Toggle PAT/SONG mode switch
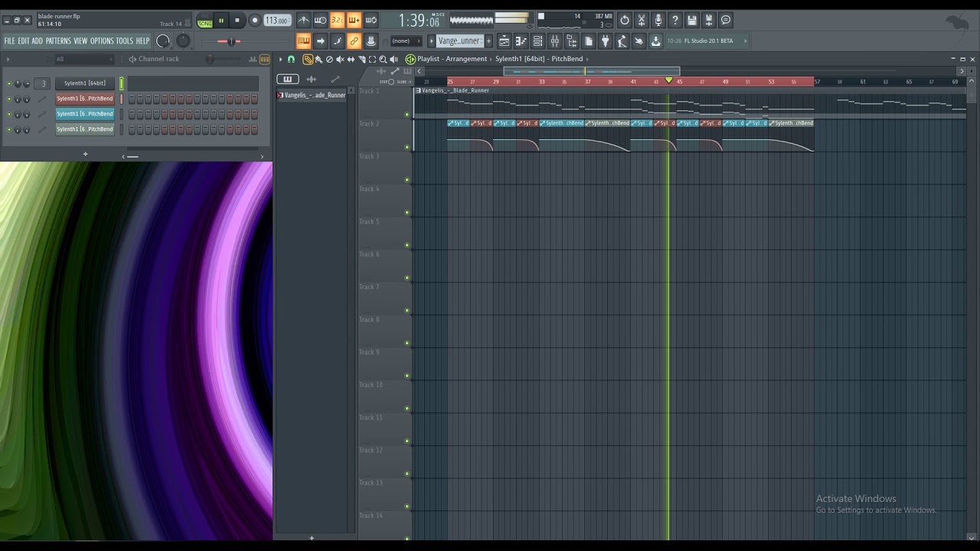 coord(204,21)
